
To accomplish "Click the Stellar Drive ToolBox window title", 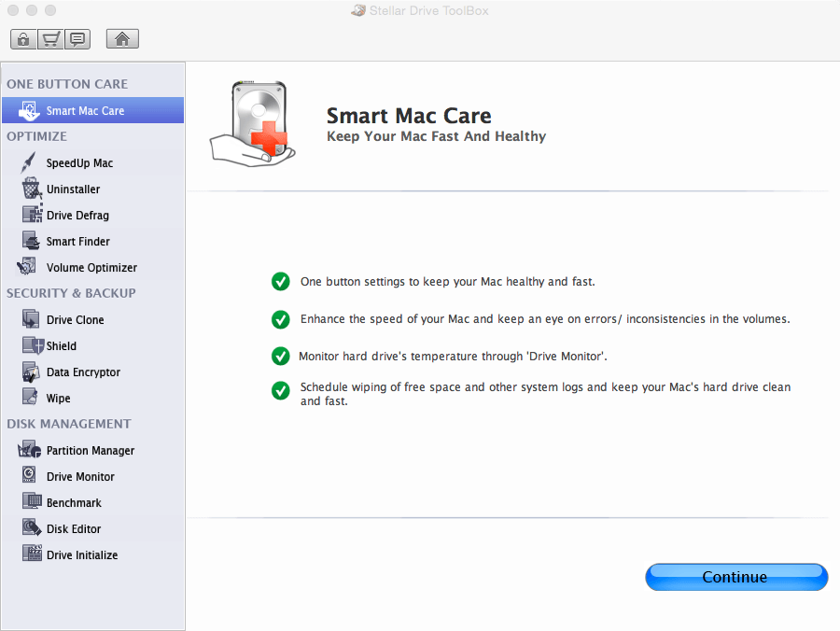I will [428, 10].
